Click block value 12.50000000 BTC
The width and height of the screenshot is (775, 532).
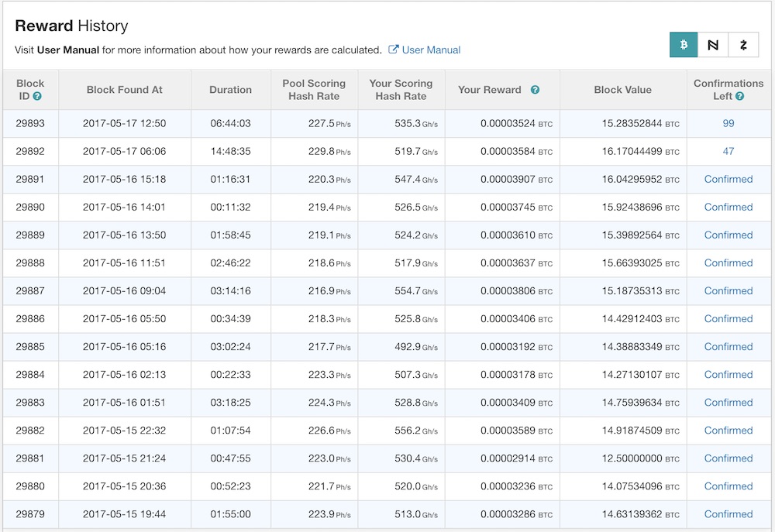641,458
